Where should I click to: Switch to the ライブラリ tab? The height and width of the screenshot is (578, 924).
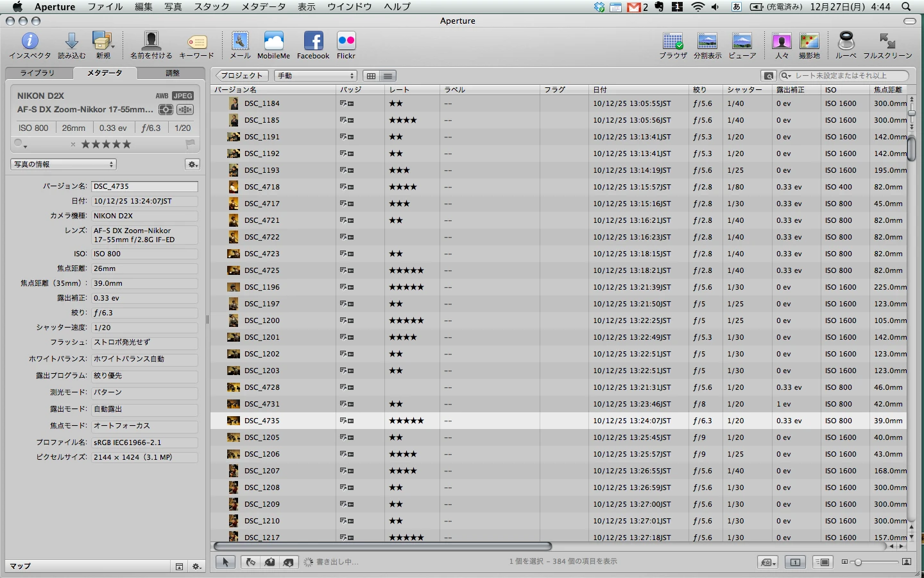[x=37, y=73]
